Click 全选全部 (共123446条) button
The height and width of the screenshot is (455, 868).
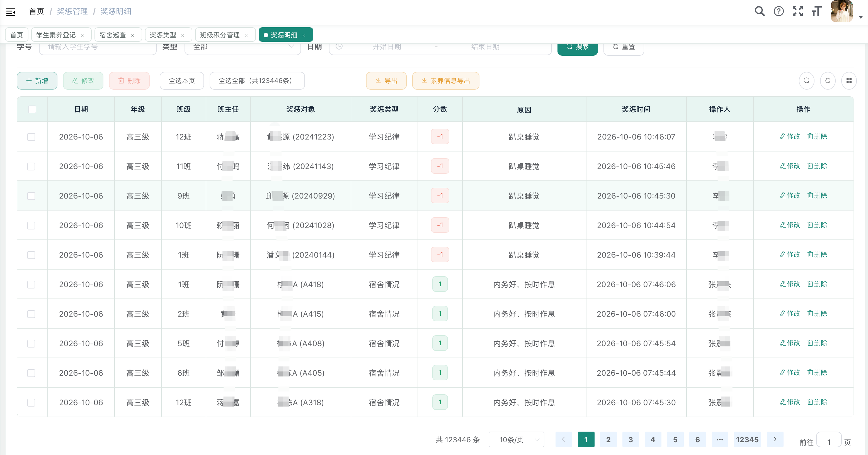(x=257, y=81)
